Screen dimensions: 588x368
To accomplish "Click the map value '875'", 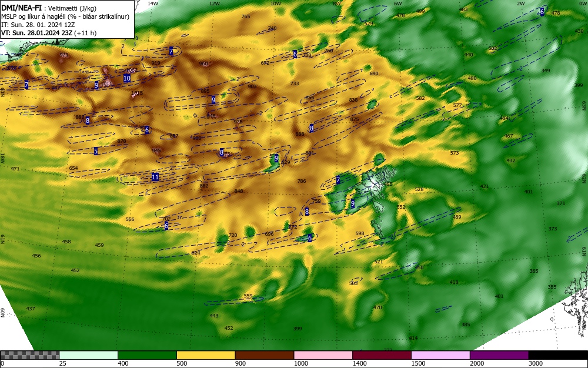I will (x=355, y=119).
